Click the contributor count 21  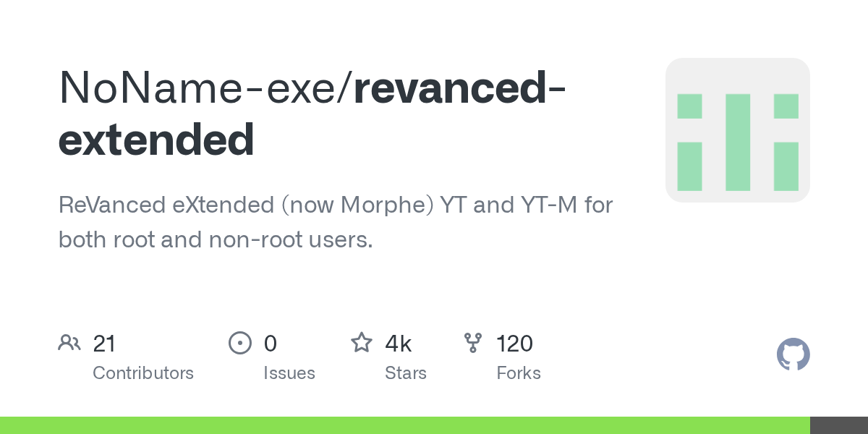104,344
